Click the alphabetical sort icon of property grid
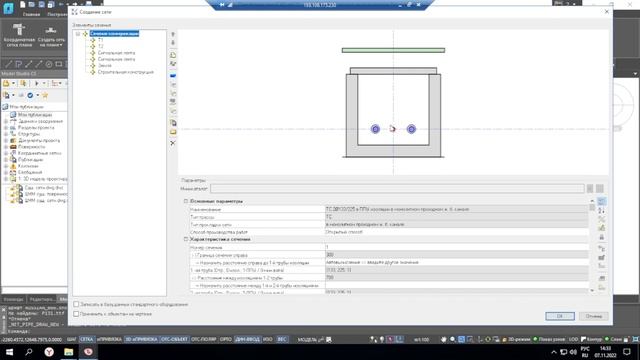Image resolution: width=640 pixels, height=360 pixels. click(x=602, y=211)
